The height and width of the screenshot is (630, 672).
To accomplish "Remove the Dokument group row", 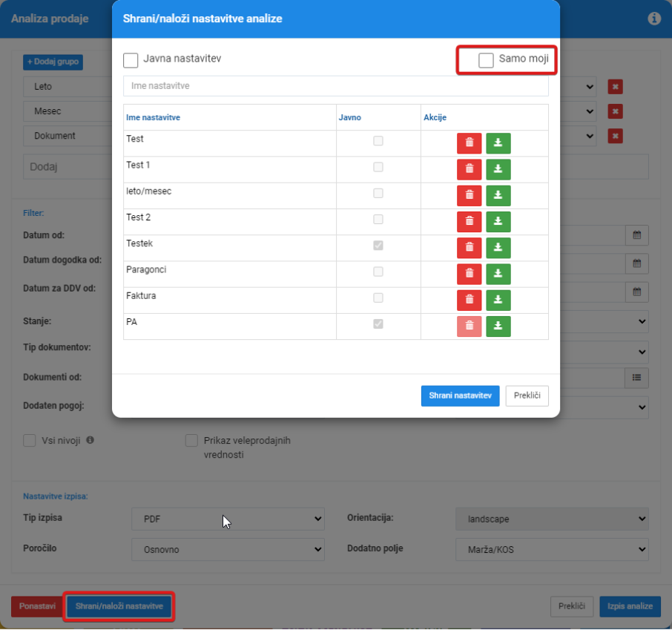I will 615,136.
